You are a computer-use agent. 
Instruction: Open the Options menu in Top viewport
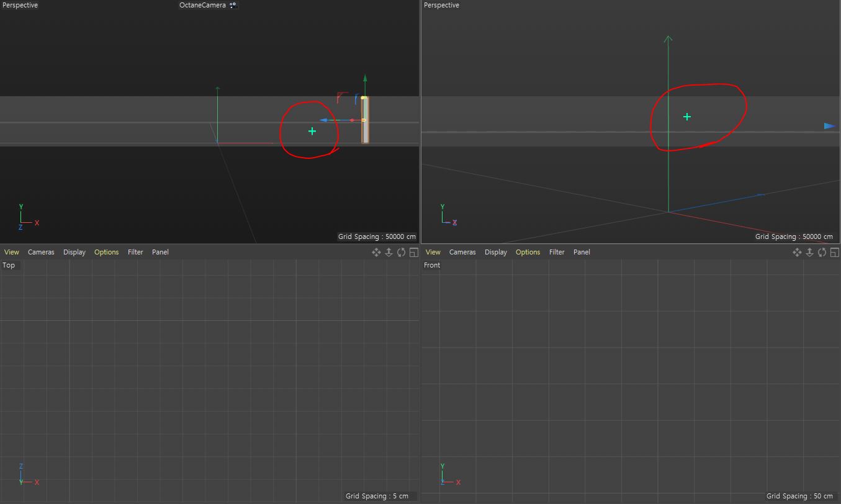pyautogui.click(x=106, y=252)
